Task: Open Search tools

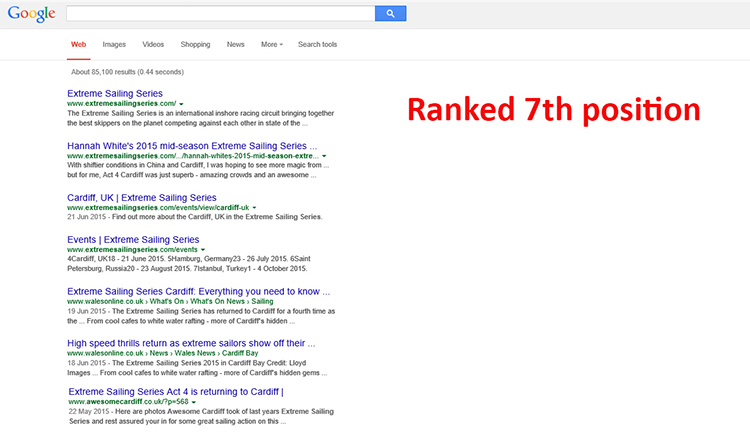Action: pos(318,44)
